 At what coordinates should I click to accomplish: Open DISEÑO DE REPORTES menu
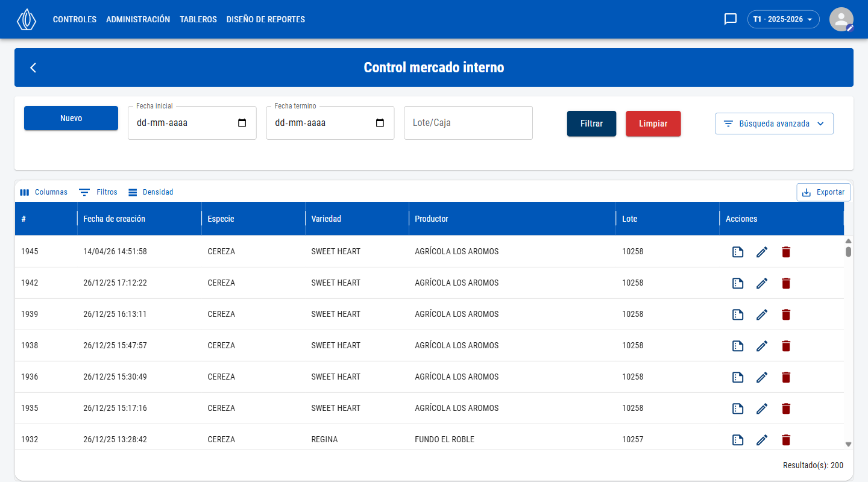tap(266, 19)
